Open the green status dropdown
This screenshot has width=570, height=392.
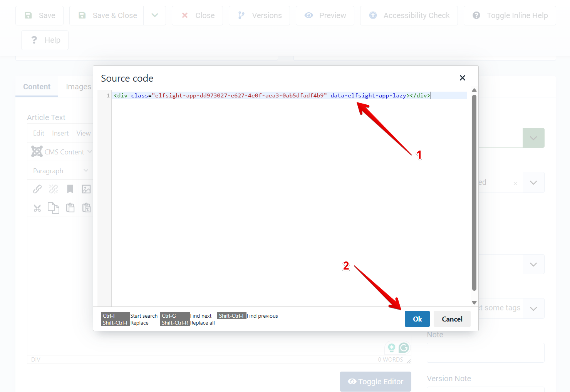(x=533, y=138)
